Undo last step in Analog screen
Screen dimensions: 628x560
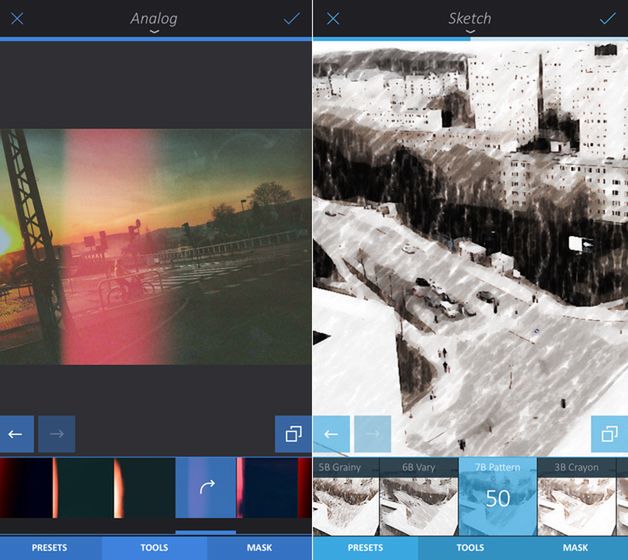point(16,434)
